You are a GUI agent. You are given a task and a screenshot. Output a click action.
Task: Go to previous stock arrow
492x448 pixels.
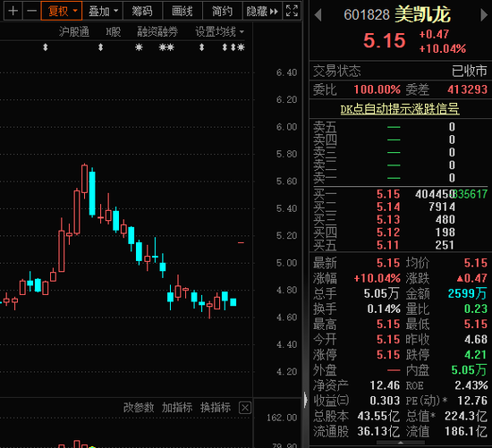pos(318,14)
